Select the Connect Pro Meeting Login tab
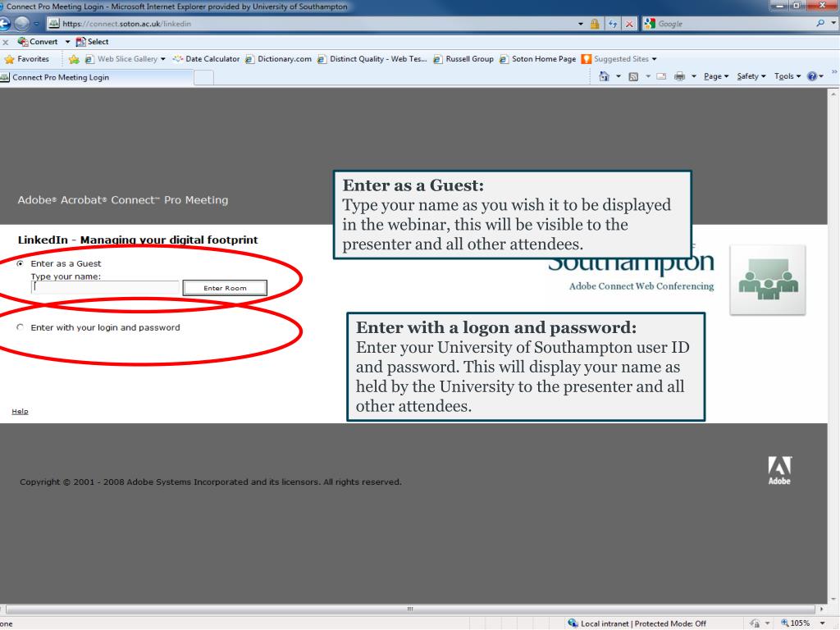Screen dimensions: 840x630 point(97,78)
